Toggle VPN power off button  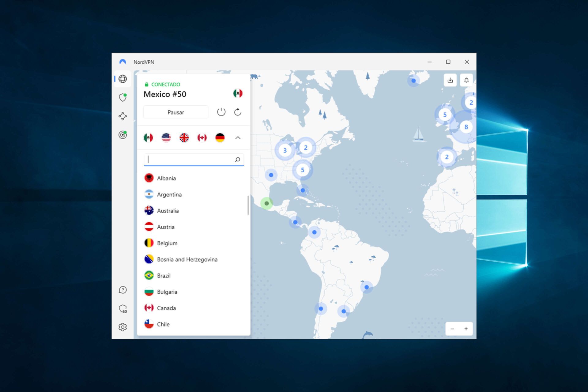(221, 112)
